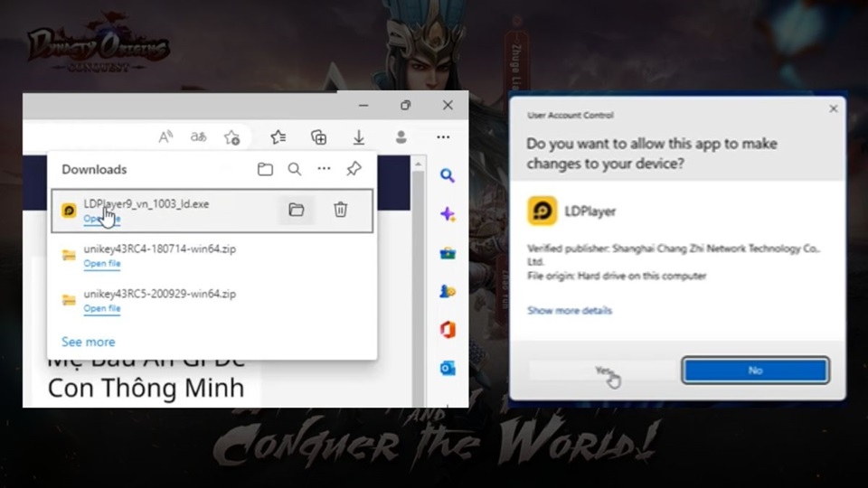Image resolution: width=868 pixels, height=488 pixels.
Task: Click the Read aloud icon in Edge toolbar
Action: [x=165, y=136]
